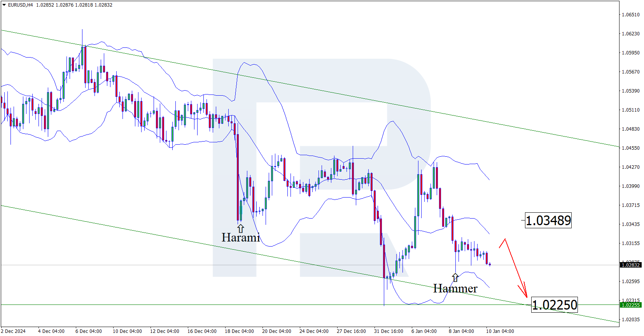Viewport: 644px width, 336px height.
Task: Click the 1.04550 price axis value
Action: pos(630,148)
